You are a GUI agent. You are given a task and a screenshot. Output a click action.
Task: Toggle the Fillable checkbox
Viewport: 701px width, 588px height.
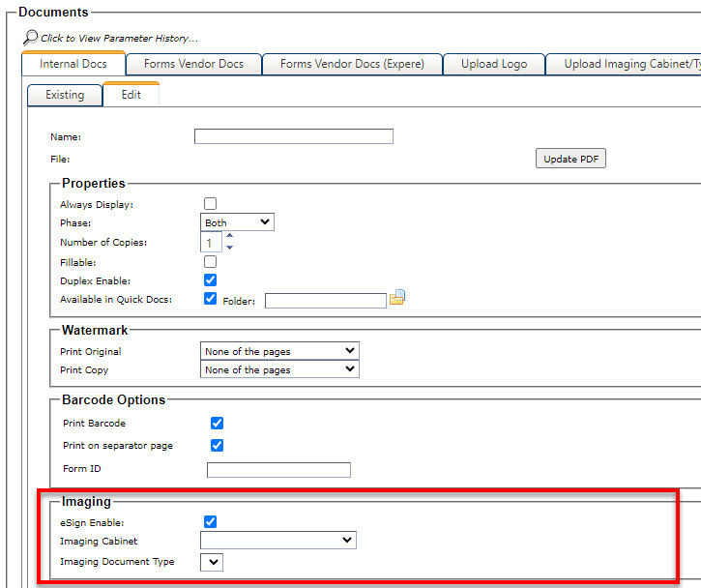210,261
